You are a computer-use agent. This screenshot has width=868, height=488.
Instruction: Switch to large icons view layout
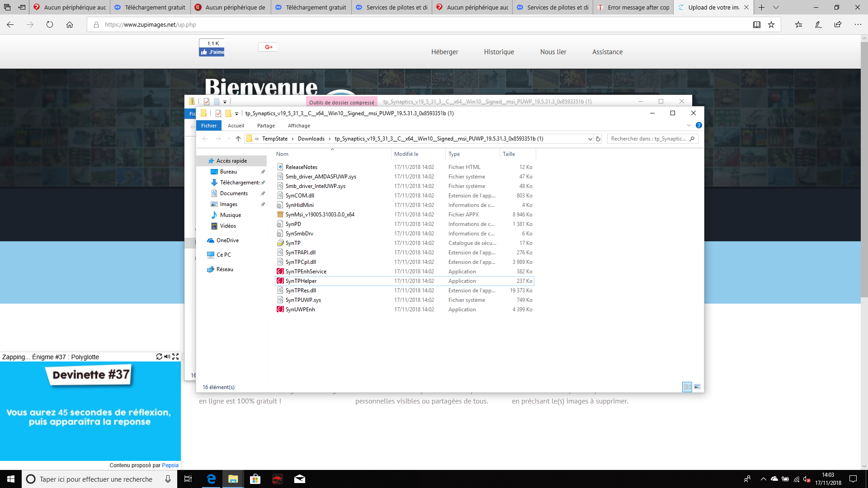(x=697, y=387)
